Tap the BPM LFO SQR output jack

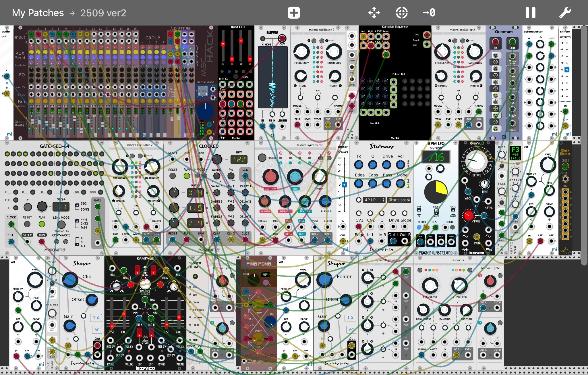click(451, 242)
